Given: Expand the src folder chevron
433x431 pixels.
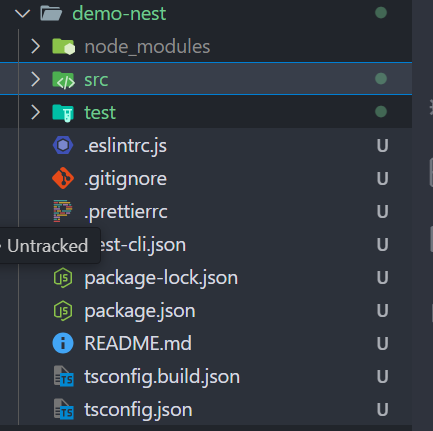Looking at the screenshot, I should tap(36, 79).
